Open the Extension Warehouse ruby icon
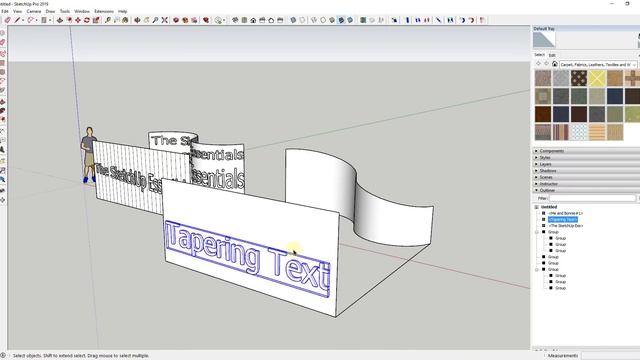Screen dimensions: 640x360 point(206,20)
